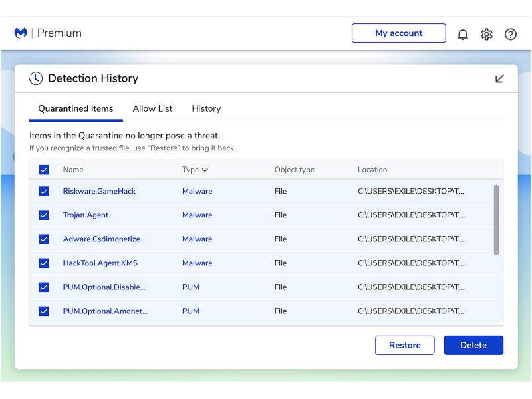532x399 pixels.
Task: Open My account
Action: pos(398,33)
